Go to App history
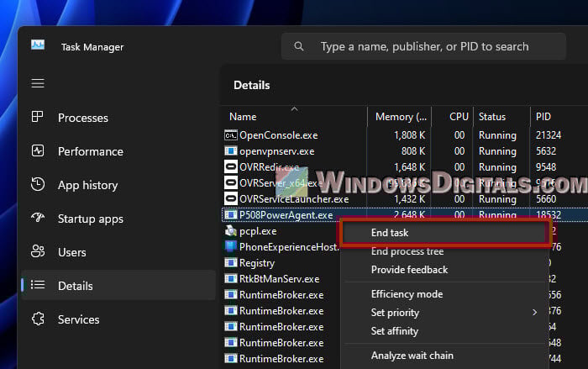Image resolution: width=588 pixels, height=369 pixels. pyautogui.click(x=118, y=185)
